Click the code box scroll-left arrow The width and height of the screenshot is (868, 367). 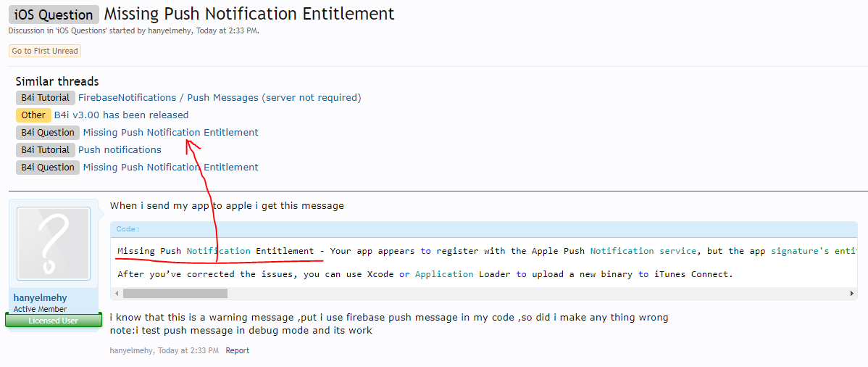117,294
